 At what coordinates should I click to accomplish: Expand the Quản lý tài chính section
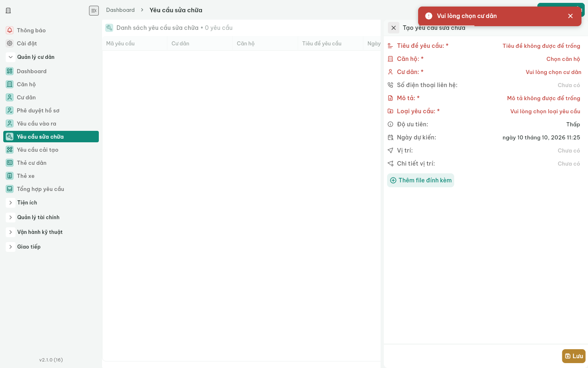point(11,218)
